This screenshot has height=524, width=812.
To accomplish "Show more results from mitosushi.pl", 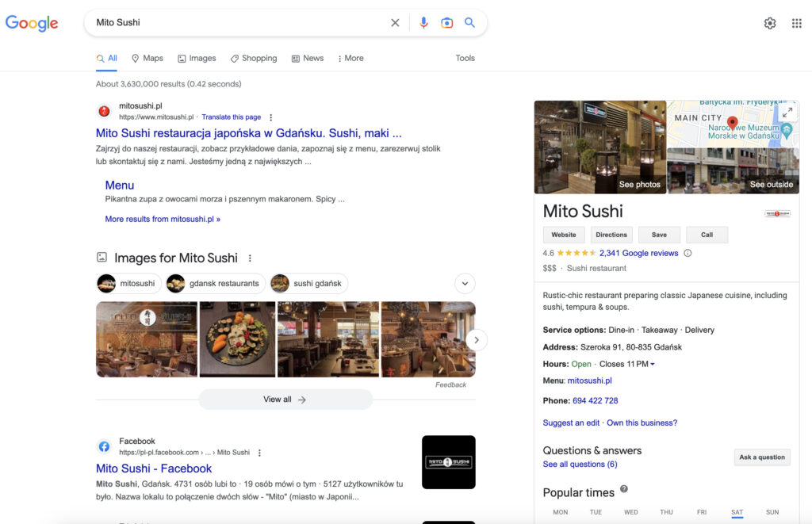I will [163, 219].
